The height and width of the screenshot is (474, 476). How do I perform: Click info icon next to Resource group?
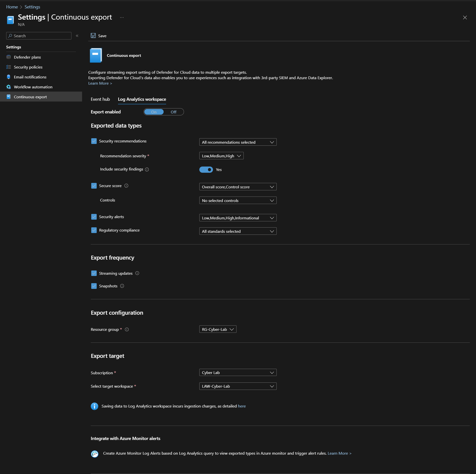127,330
